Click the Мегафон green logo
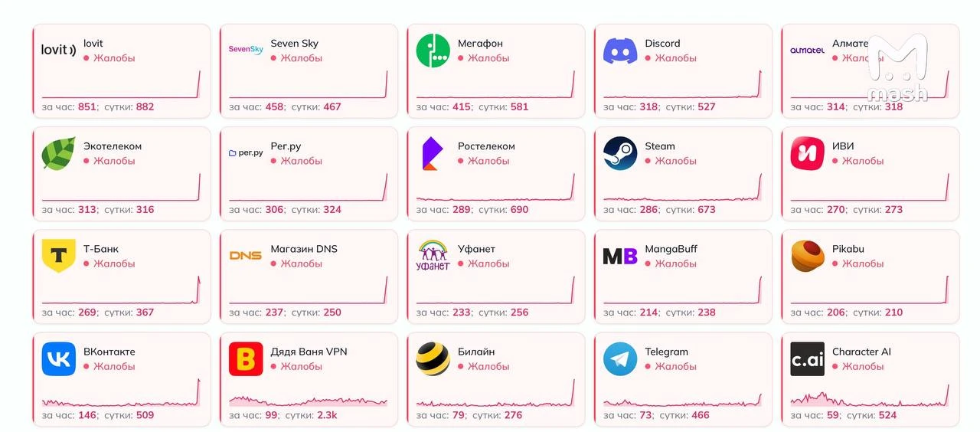 (433, 51)
